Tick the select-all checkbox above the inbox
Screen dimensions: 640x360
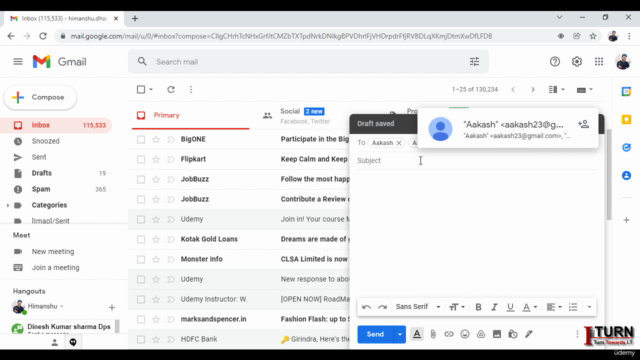click(x=141, y=89)
